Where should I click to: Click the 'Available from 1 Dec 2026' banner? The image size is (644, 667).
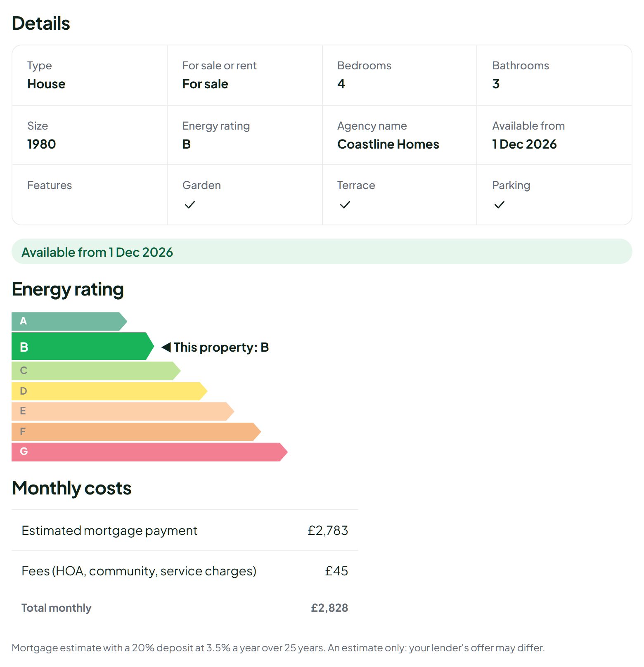[x=322, y=251]
